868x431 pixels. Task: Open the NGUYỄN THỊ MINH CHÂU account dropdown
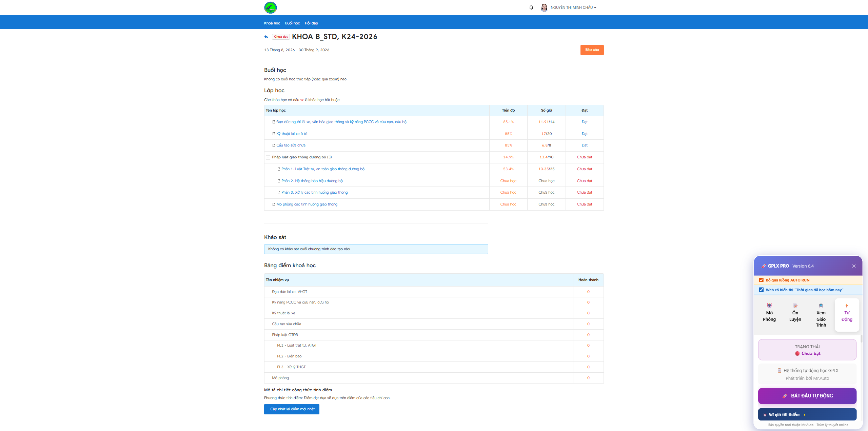[573, 7]
